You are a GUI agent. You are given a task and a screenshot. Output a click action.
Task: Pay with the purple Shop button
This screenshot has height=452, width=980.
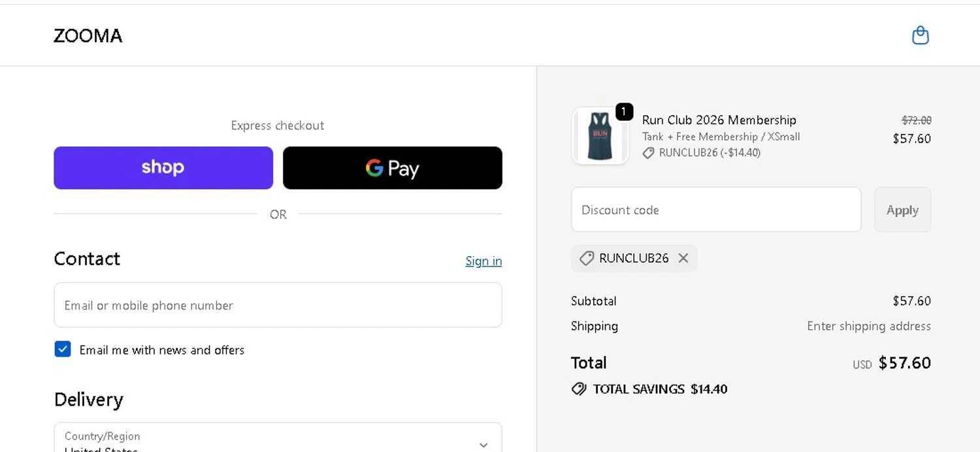[x=163, y=168]
